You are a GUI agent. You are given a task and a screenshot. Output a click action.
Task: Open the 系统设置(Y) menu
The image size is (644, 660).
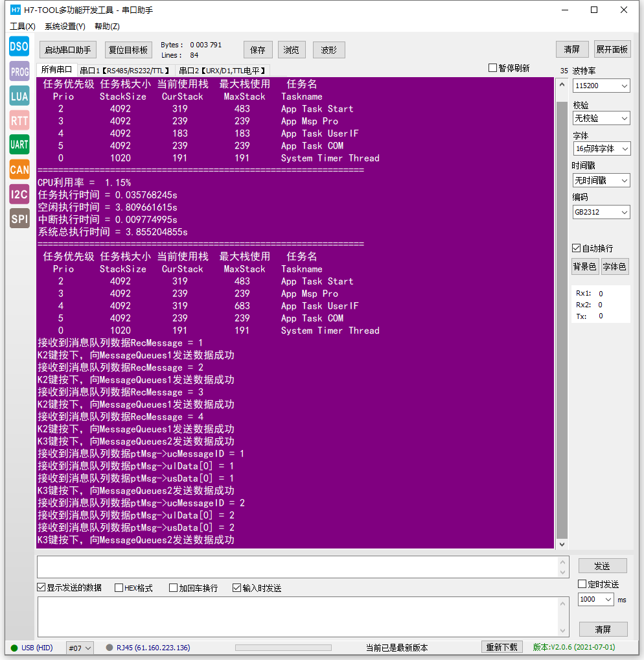coord(65,26)
